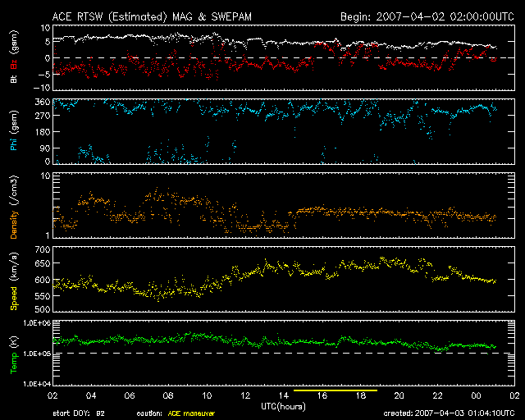Click the green Temp (K) axis label
525x420 pixels.
click(x=14, y=354)
